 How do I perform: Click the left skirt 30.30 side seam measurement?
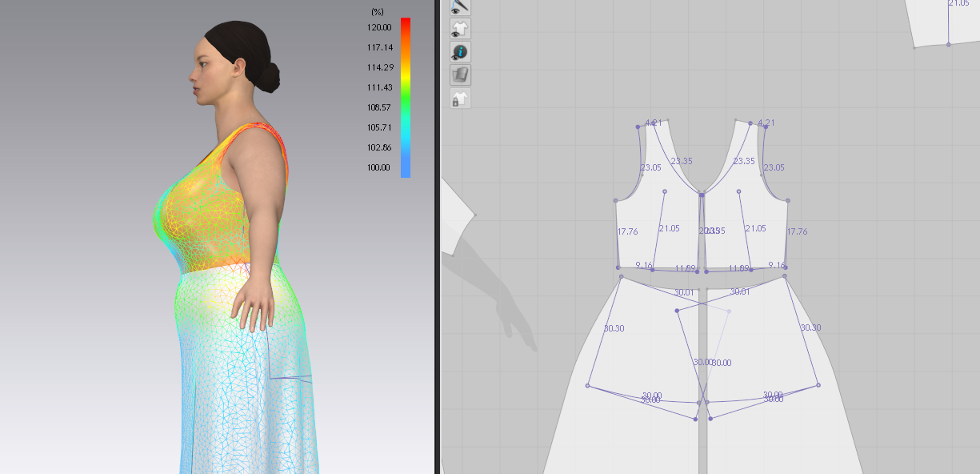pyautogui.click(x=614, y=328)
